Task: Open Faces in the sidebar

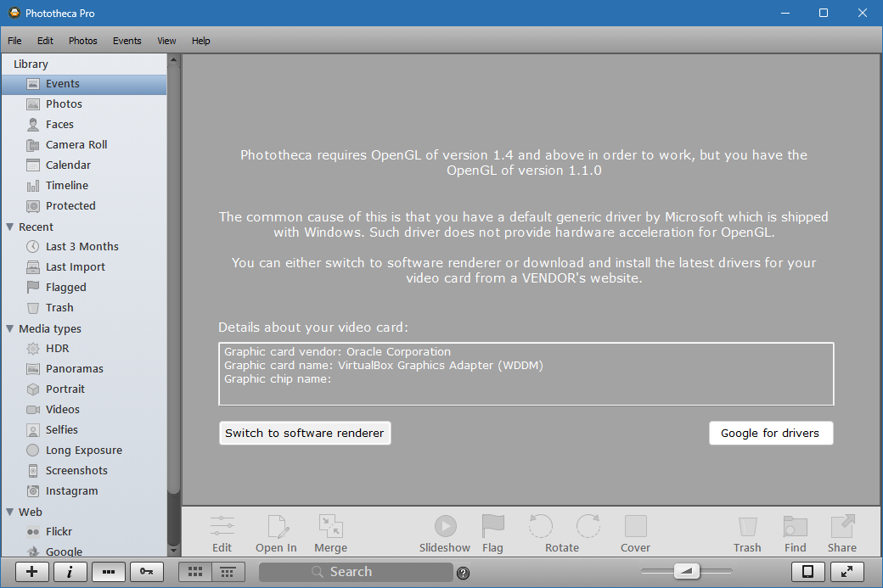Action: coord(84,125)
